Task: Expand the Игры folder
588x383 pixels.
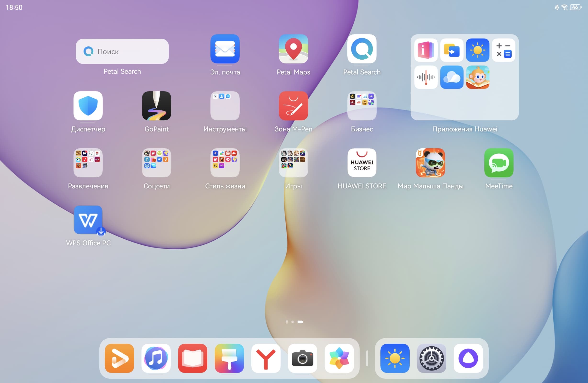Action: pos(293,163)
